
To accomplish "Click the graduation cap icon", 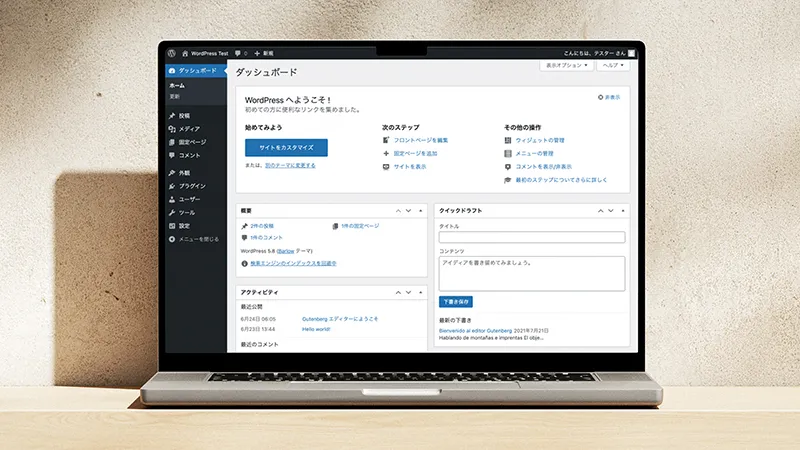I will pos(508,180).
